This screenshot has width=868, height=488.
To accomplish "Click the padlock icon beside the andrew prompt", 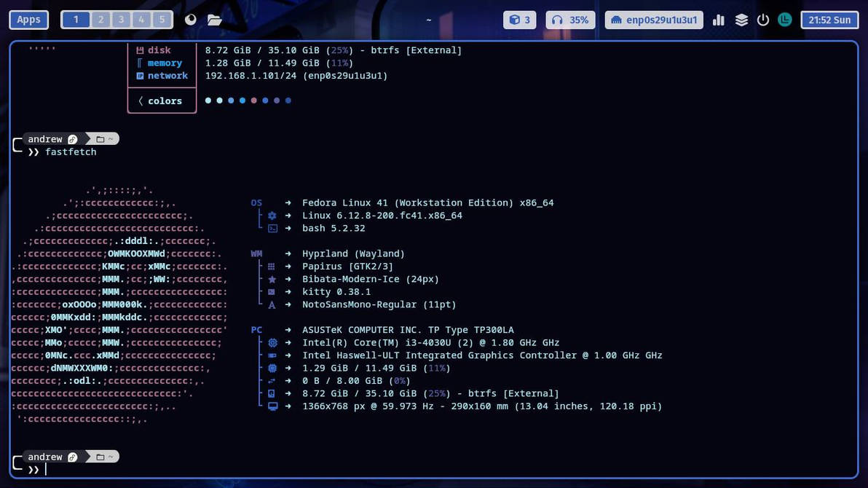I will point(72,138).
